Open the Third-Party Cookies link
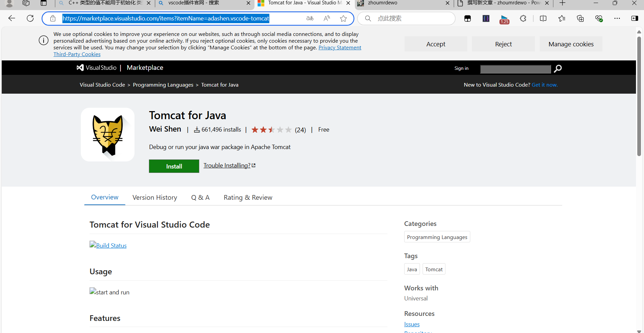644x333 pixels. [77, 54]
